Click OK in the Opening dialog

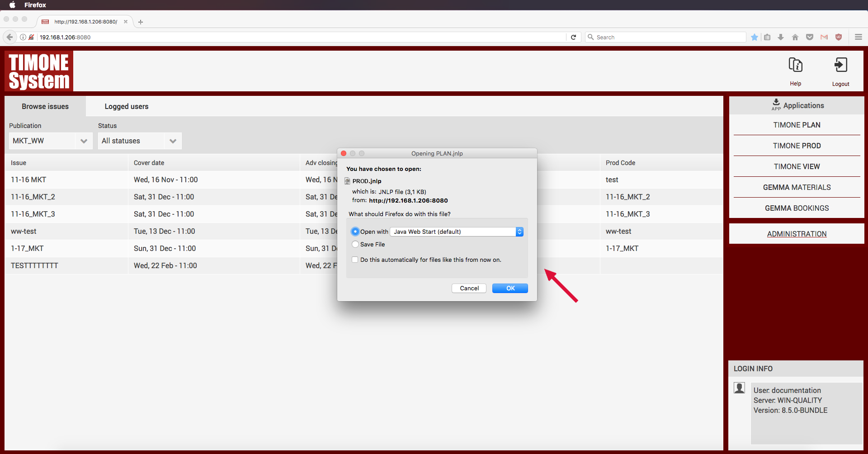click(510, 288)
